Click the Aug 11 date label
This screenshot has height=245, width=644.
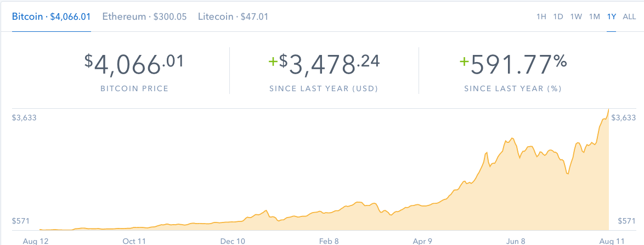coord(613,241)
